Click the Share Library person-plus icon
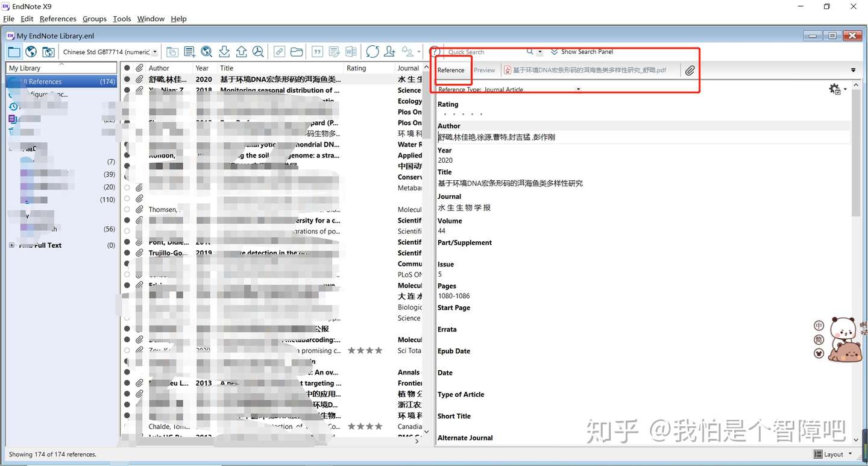 pos(390,52)
